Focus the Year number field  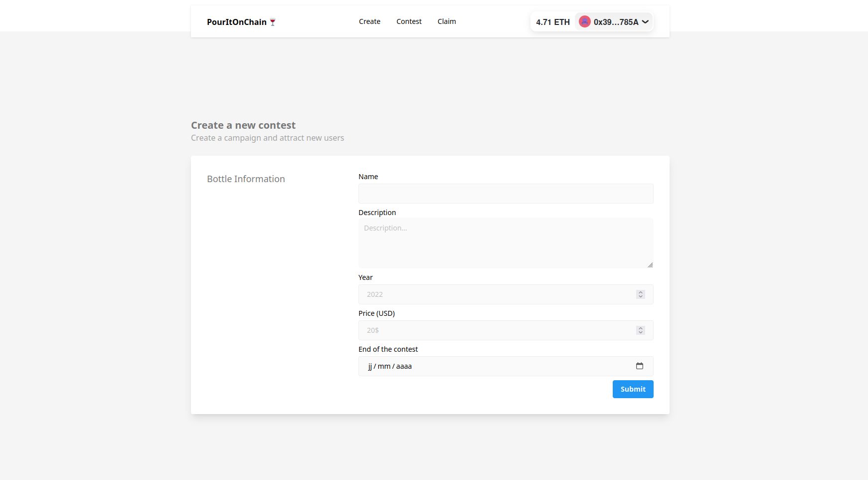pyautogui.click(x=506, y=294)
